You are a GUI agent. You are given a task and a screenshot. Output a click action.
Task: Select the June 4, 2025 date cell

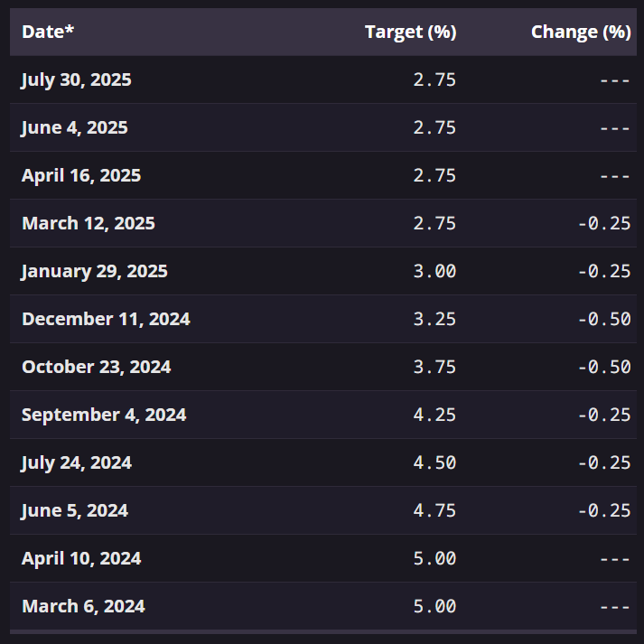(75, 127)
